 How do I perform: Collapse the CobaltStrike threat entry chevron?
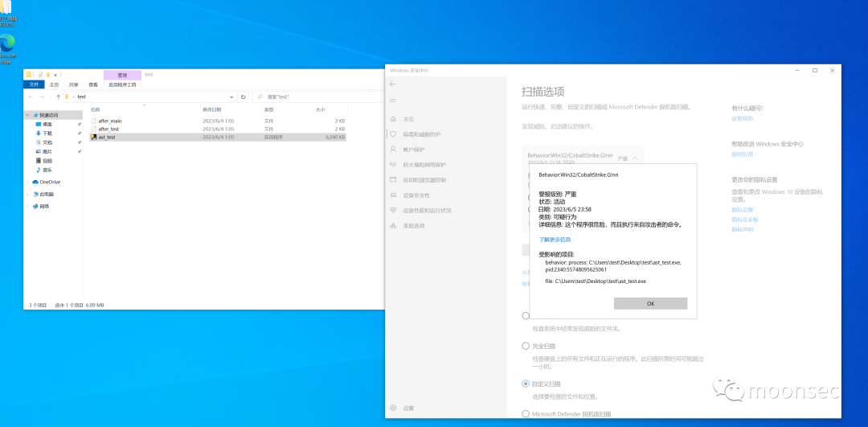click(635, 158)
